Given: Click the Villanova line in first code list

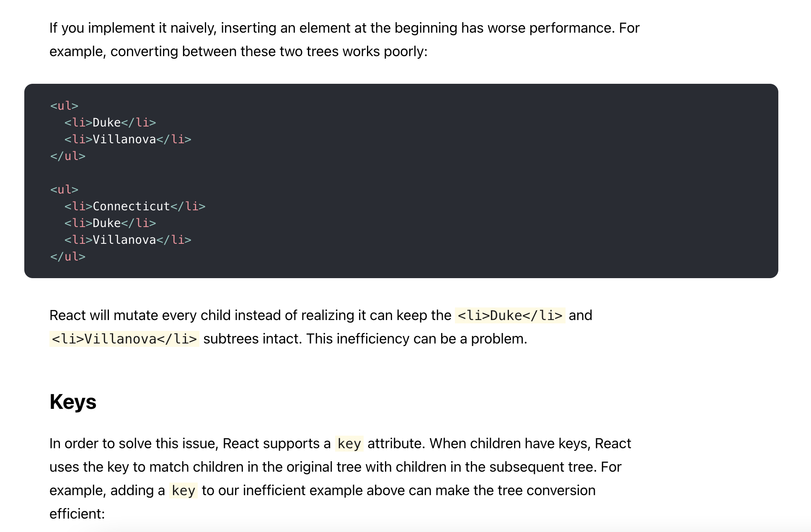Looking at the screenshot, I should 128,139.
